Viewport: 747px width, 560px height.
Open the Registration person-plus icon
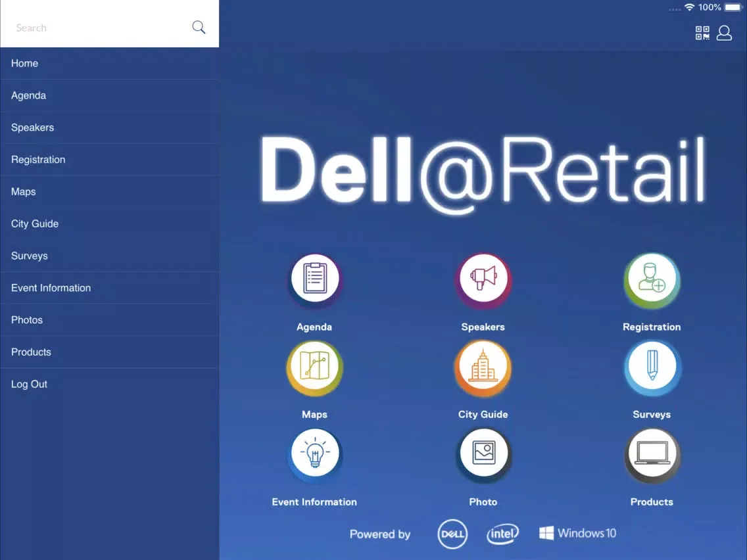(652, 279)
